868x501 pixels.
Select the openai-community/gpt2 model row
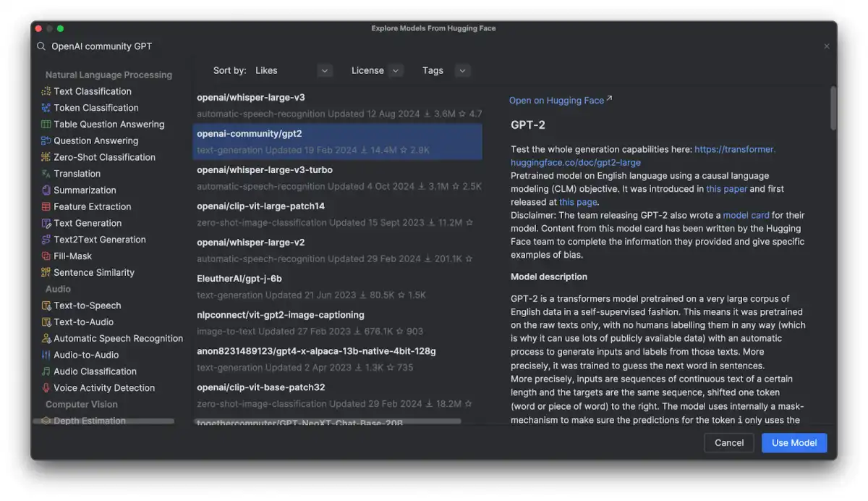[x=338, y=142]
